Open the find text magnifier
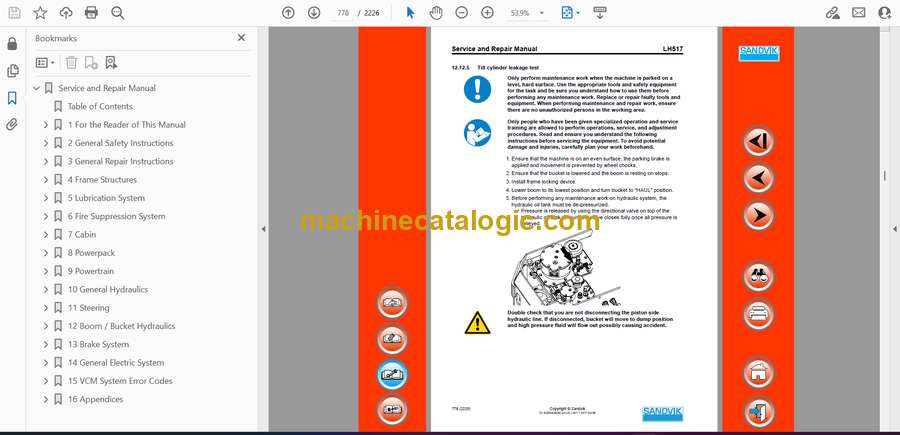900x435 pixels. click(x=118, y=13)
